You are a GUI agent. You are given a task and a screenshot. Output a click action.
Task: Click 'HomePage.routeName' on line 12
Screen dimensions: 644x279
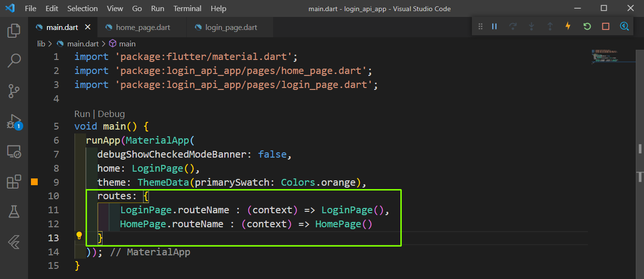pos(172,224)
